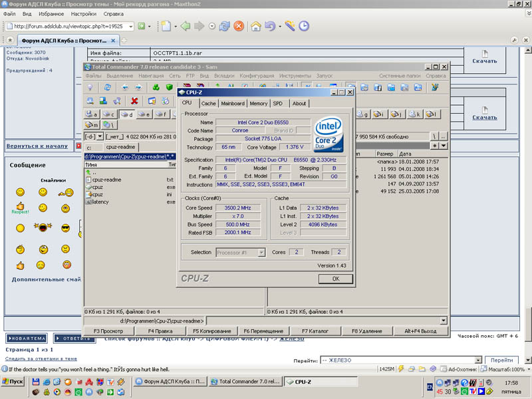
Task: Click the browser Refresh icon
Action: tap(224, 26)
